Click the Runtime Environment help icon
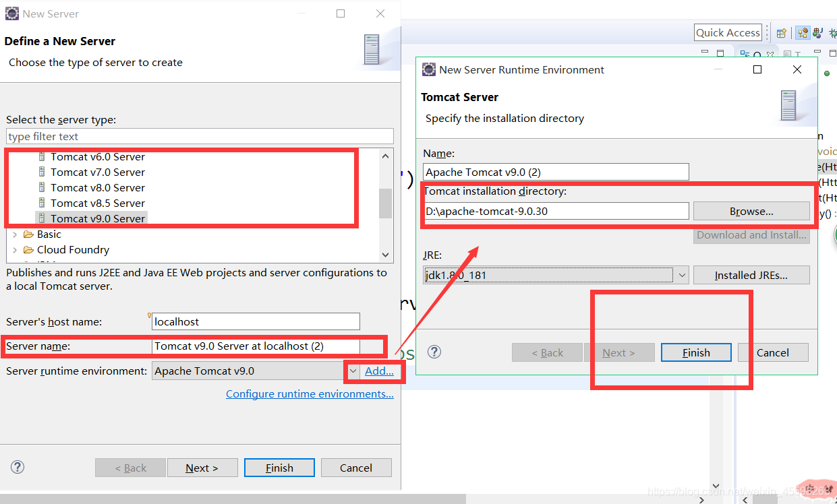 pos(434,352)
